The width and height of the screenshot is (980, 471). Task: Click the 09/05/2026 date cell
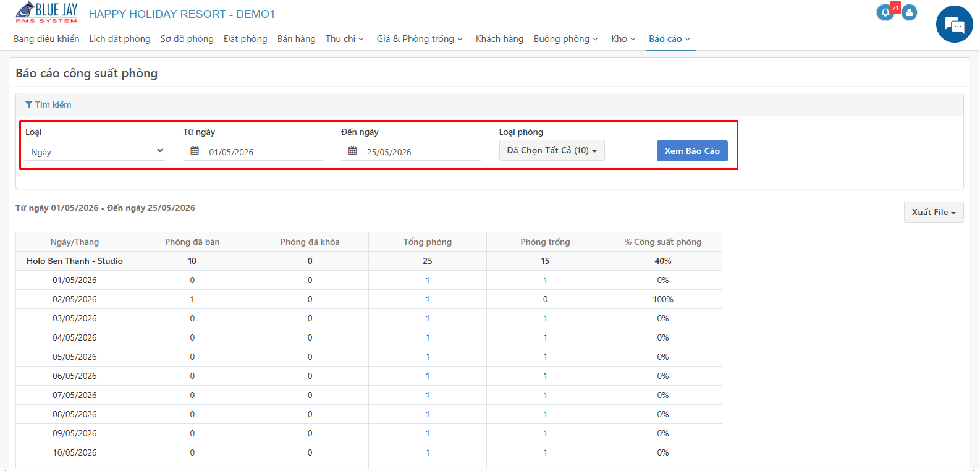coord(75,433)
